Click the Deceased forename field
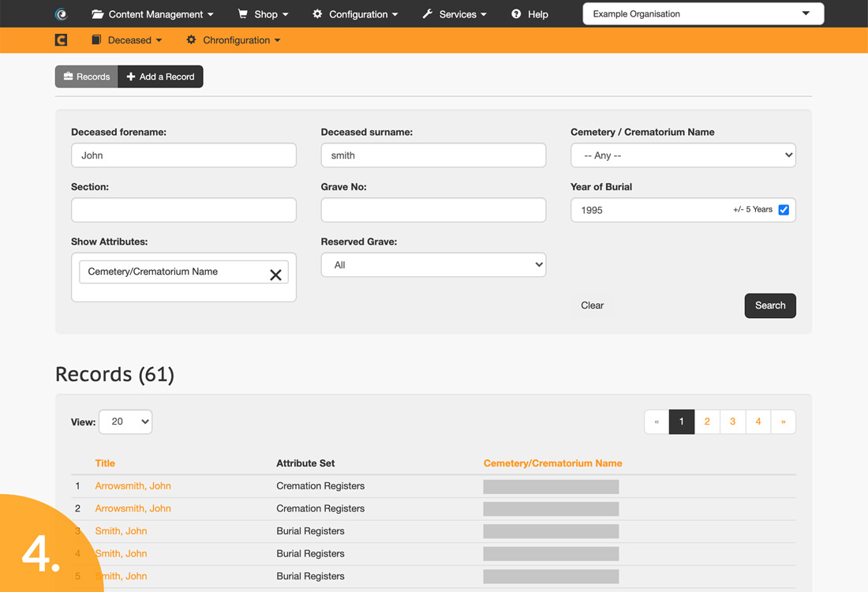Viewport: 868px width, 592px height. [x=184, y=155]
